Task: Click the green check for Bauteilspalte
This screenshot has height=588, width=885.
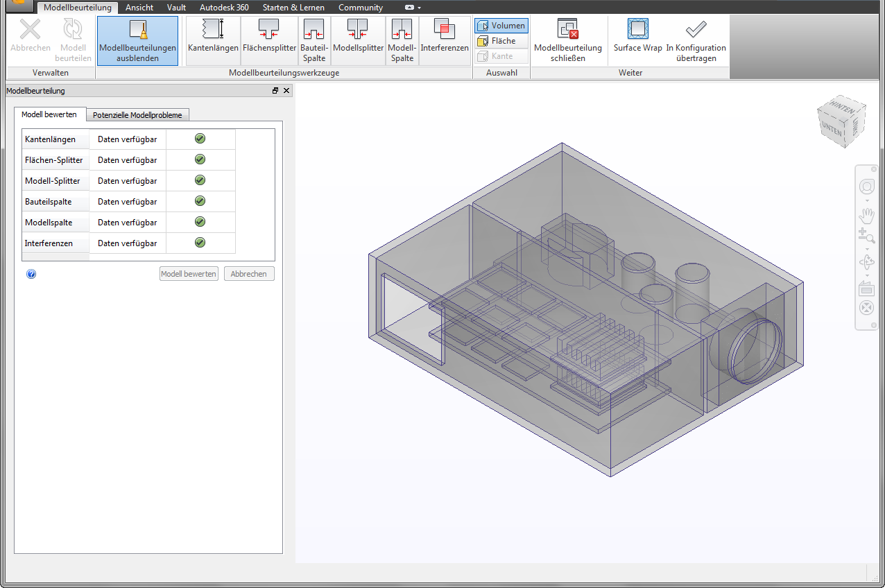Action: click(x=200, y=201)
